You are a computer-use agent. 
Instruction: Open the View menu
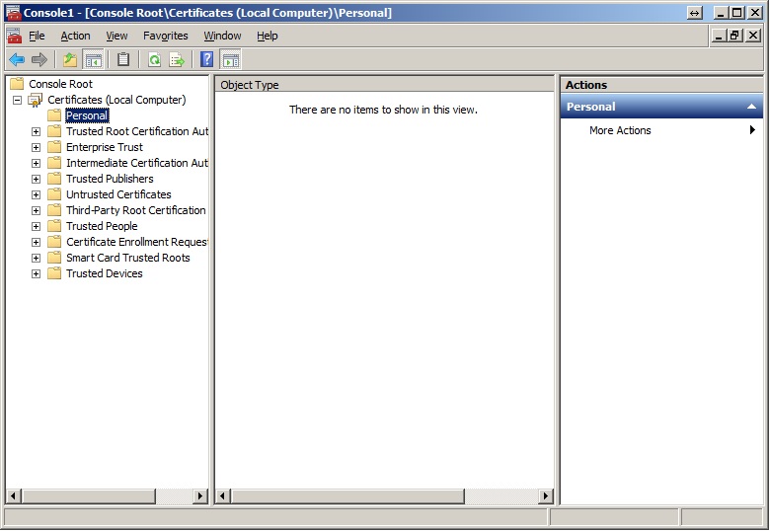tap(116, 36)
